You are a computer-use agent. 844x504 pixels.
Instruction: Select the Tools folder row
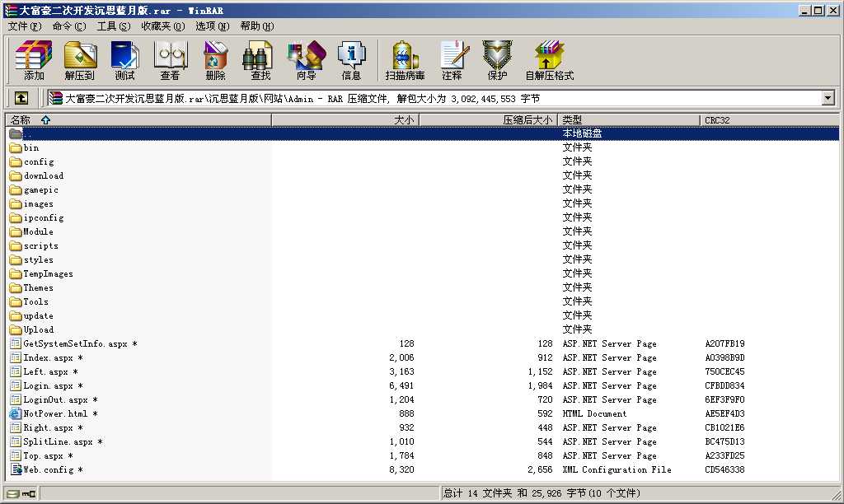click(x=423, y=301)
